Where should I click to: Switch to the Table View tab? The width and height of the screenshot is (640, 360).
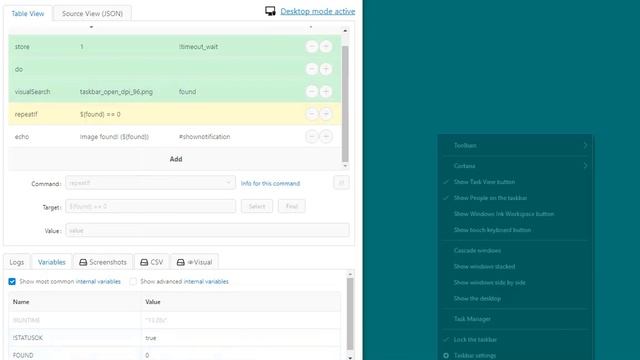pos(28,13)
